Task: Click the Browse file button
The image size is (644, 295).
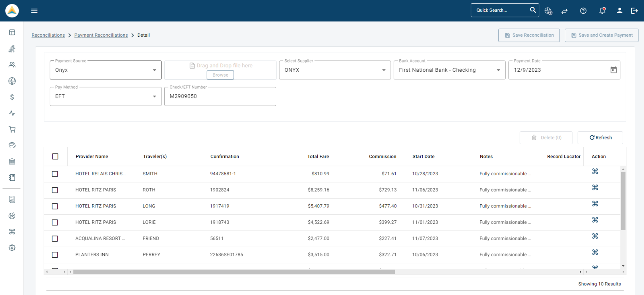Action: tap(220, 75)
